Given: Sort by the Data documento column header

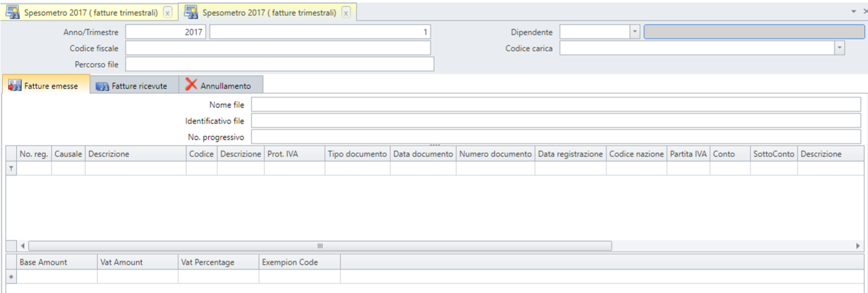Looking at the screenshot, I should 423,154.
